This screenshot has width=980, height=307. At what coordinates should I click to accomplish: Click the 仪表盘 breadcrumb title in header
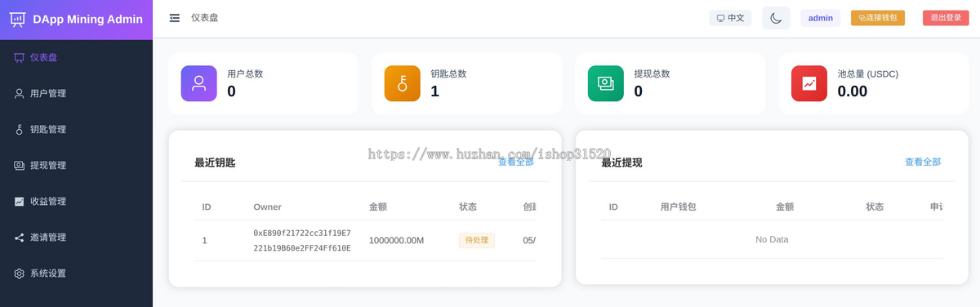pyautogui.click(x=204, y=18)
